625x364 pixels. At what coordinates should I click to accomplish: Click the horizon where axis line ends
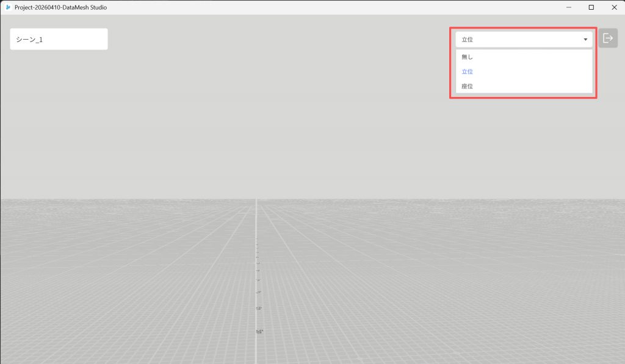coord(256,199)
